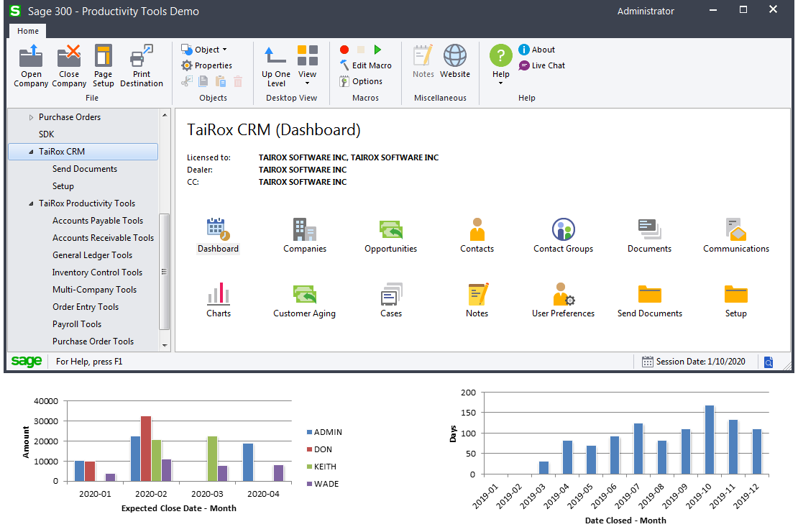
Task: Choose Print Destination in the ribbon
Action: [142, 66]
